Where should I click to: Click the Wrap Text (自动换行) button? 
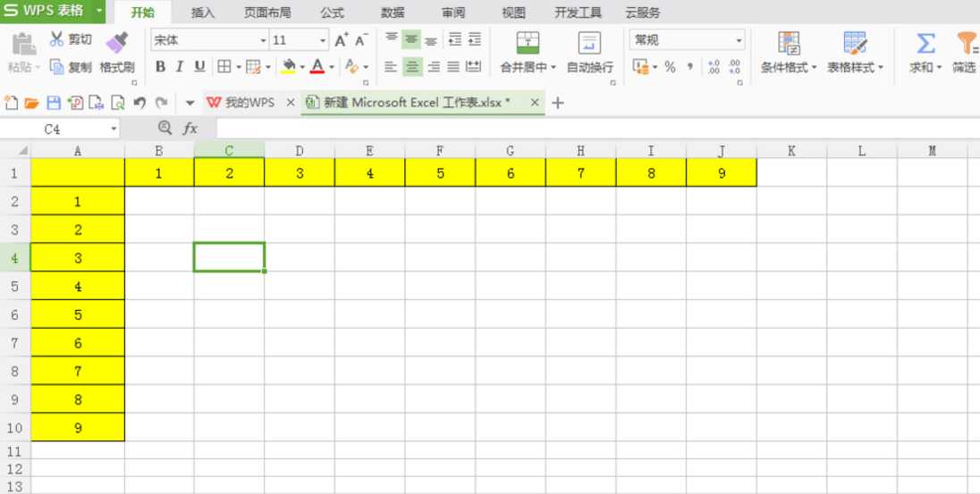(590, 53)
